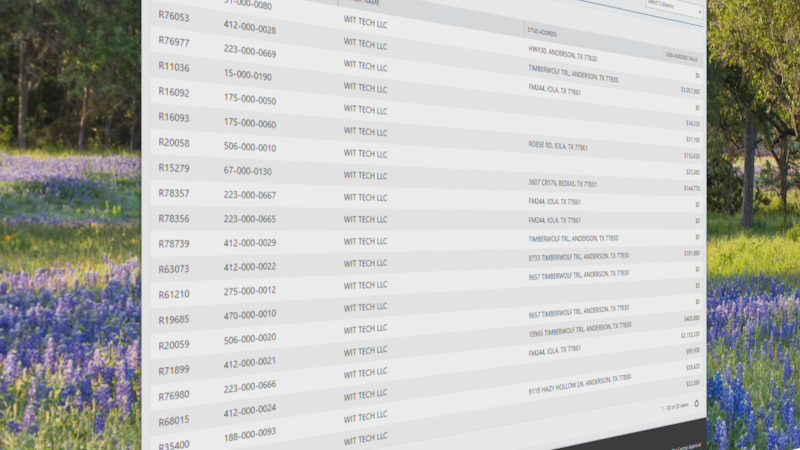The image size is (800, 450).
Task: Open property ID R76977
Action: coord(173,41)
